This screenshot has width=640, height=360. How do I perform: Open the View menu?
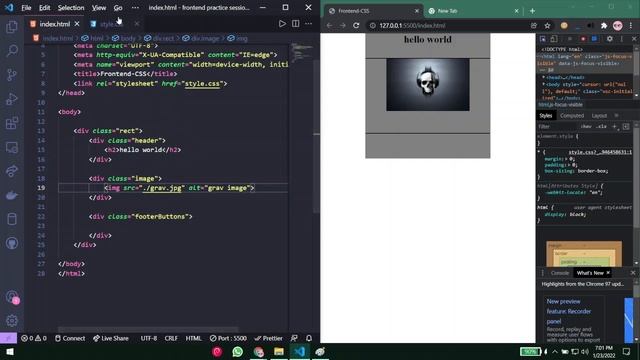(x=99, y=8)
